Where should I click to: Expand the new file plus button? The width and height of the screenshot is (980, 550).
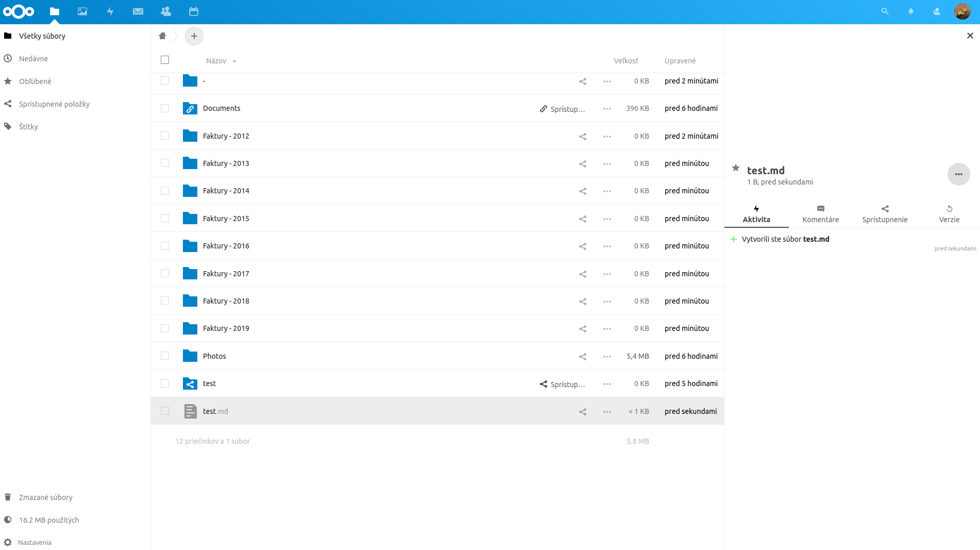click(x=194, y=36)
